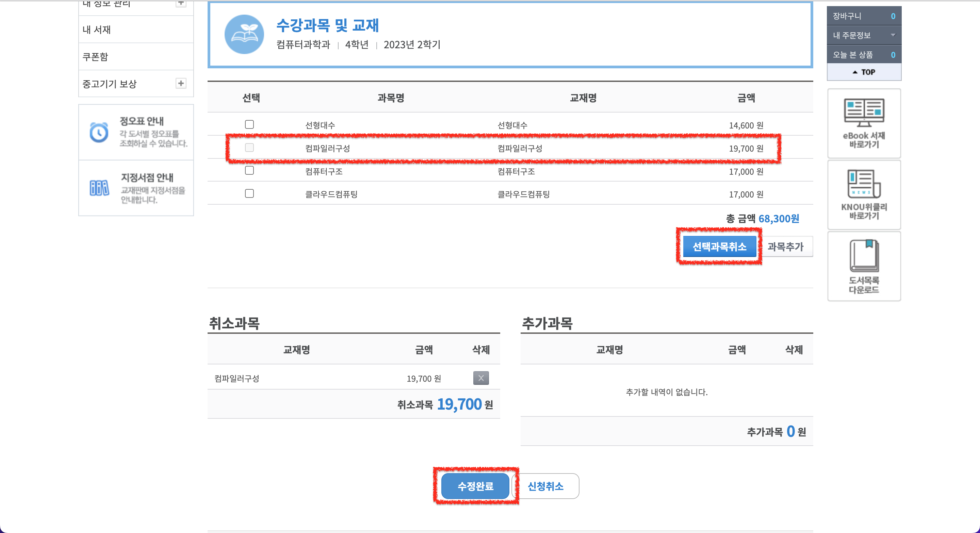
Task: Click the 수강과목 및 교재 book sprout icon
Action: click(x=244, y=34)
